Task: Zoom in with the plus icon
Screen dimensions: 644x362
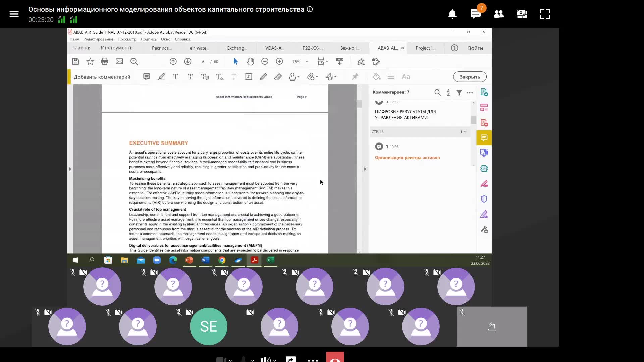Action: pos(279,61)
